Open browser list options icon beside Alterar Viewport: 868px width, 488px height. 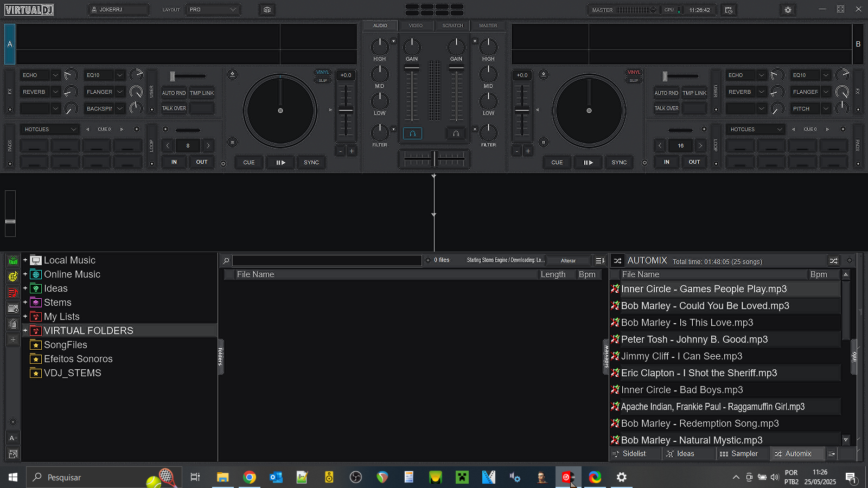point(599,261)
